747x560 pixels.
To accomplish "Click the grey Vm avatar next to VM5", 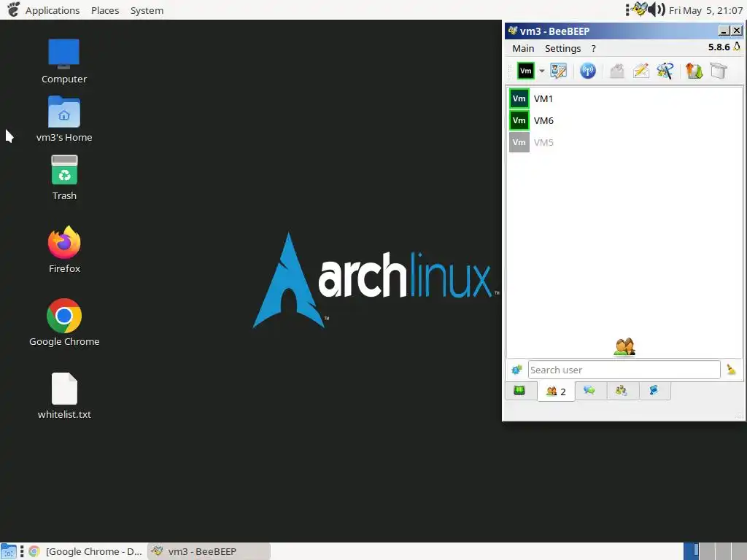I will (519, 142).
